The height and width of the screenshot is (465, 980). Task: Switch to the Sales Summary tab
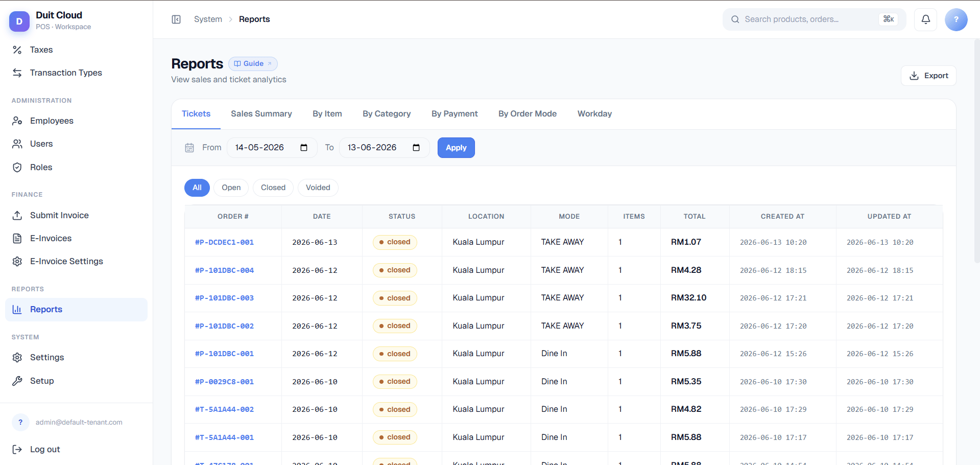click(261, 114)
